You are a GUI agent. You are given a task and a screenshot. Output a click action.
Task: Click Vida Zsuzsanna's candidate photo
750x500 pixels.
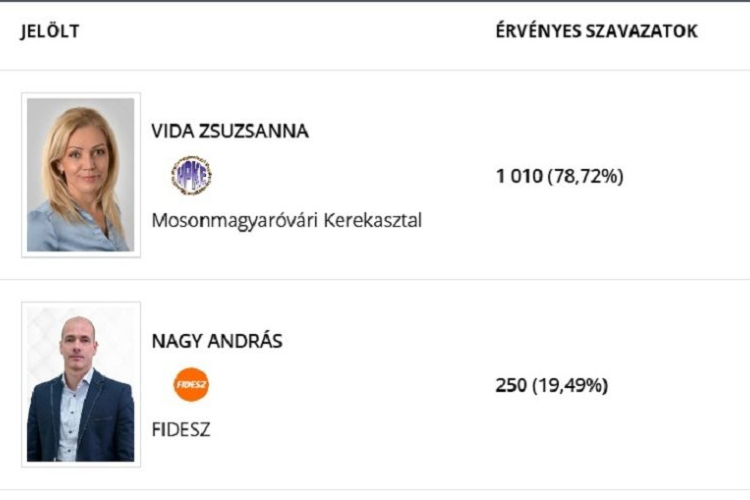pos(81,175)
